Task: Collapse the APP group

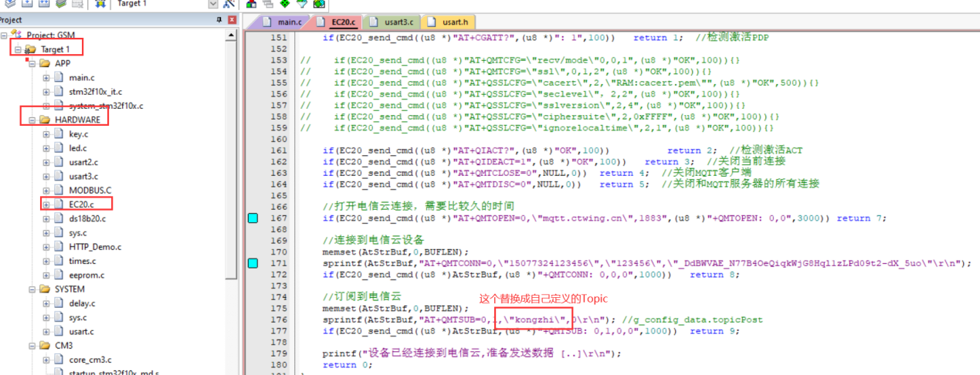Action: 32,63
